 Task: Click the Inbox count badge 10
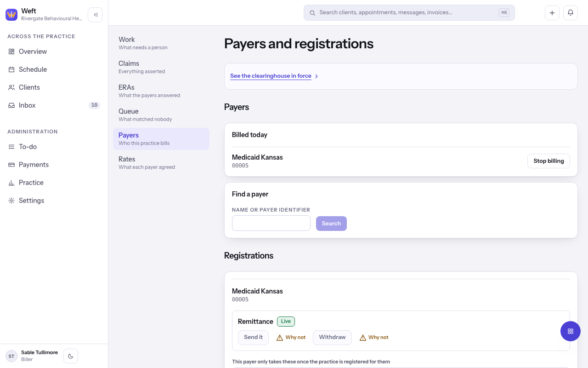[x=94, y=105]
